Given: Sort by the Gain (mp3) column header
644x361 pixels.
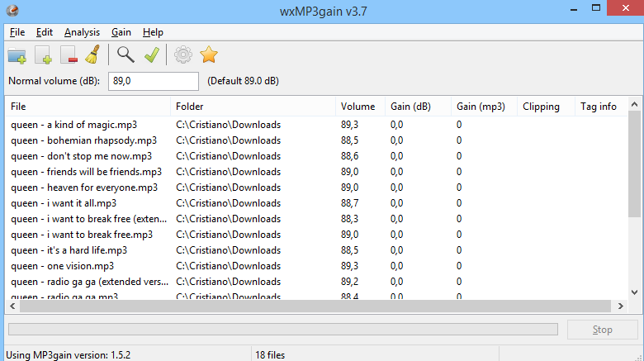Looking at the screenshot, I should click(484, 107).
